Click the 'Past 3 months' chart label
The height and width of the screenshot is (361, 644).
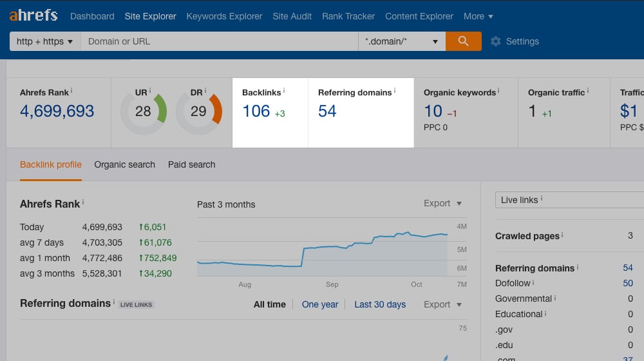226,204
